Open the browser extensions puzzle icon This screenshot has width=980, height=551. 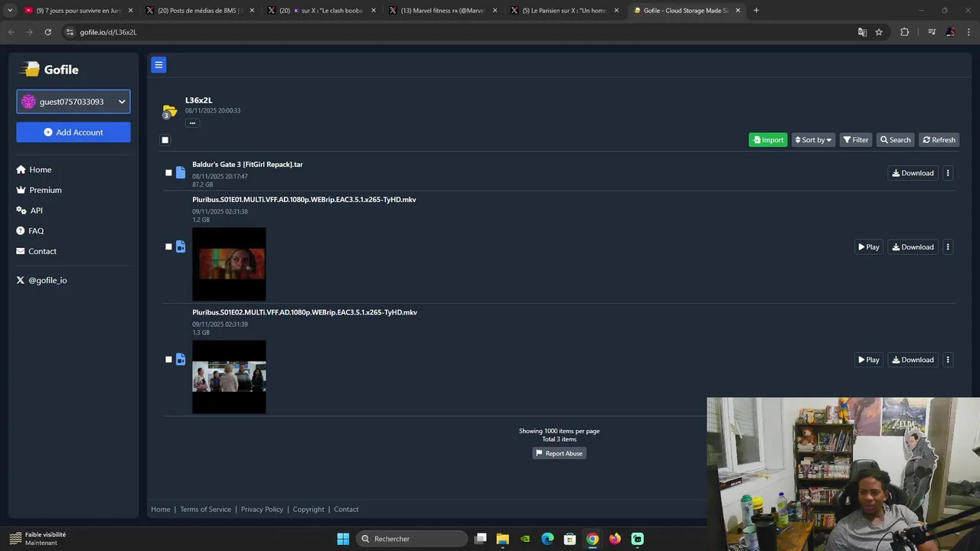904,32
